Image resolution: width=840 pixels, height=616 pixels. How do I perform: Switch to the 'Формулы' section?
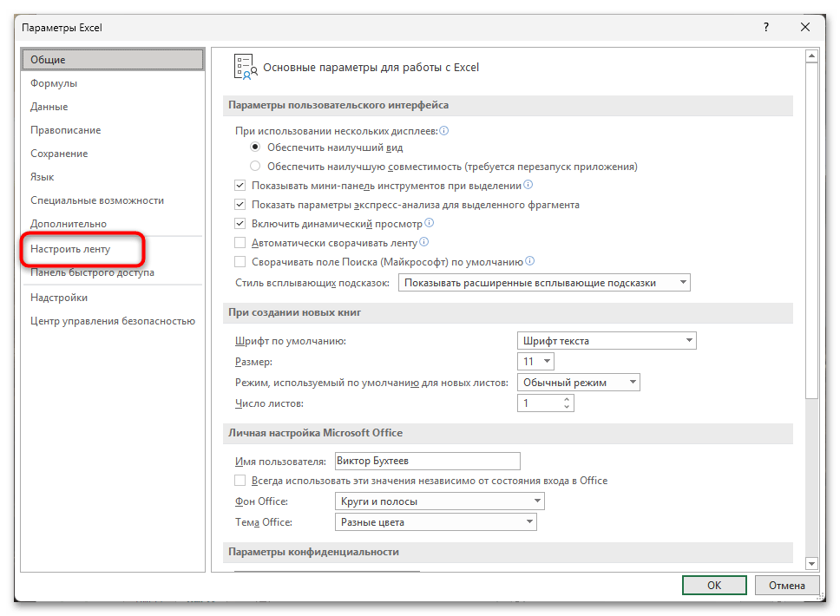click(x=56, y=82)
